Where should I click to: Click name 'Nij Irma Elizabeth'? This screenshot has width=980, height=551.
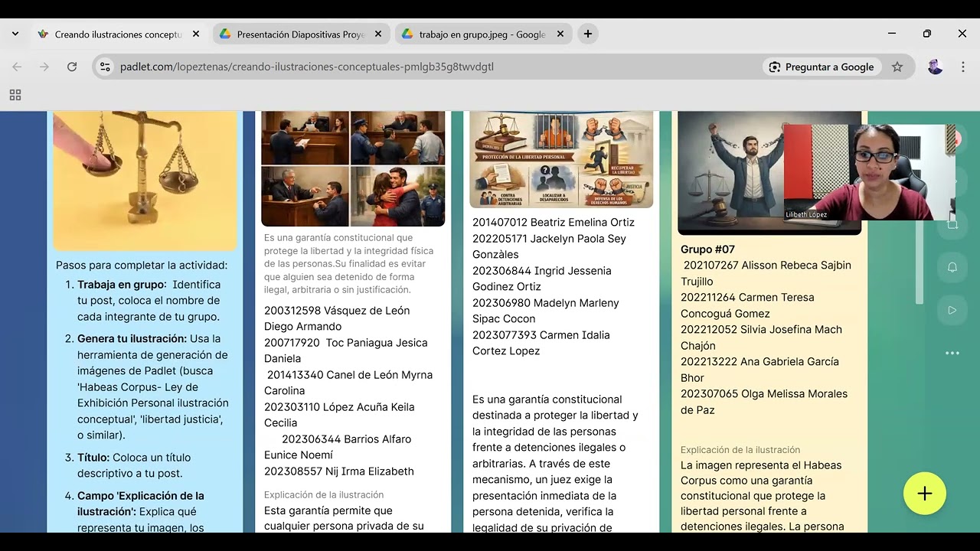click(x=370, y=471)
